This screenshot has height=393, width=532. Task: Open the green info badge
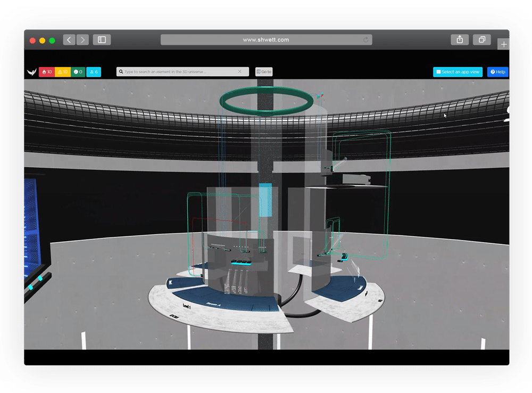click(78, 72)
